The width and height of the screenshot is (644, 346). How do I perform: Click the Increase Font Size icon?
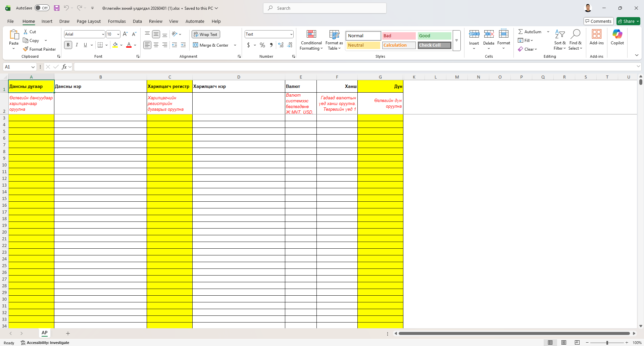point(125,34)
